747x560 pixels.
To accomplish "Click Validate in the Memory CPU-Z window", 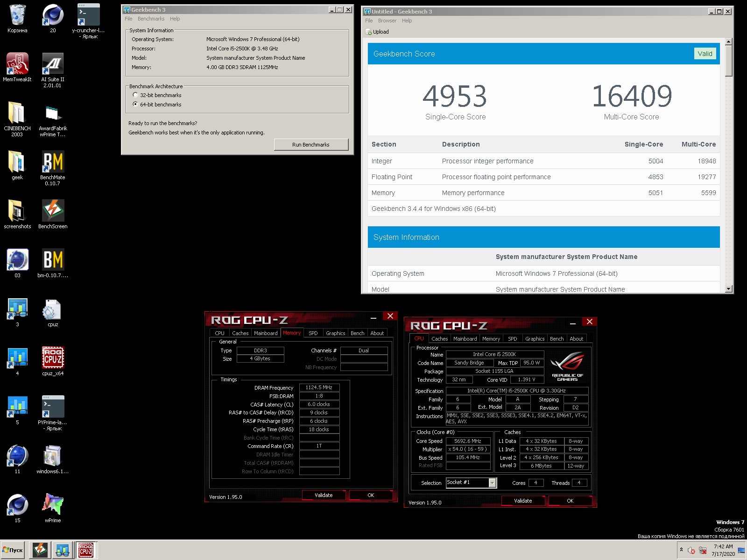I will (x=324, y=495).
